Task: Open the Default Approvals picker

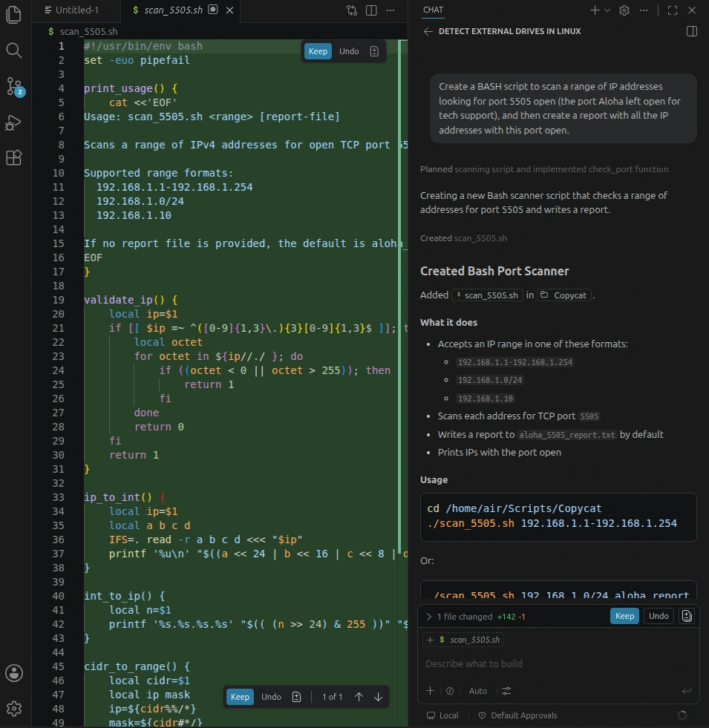Action: coord(517,715)
